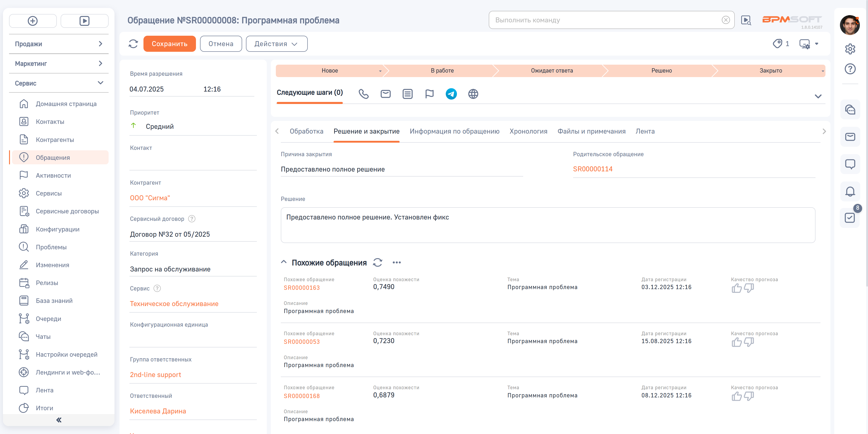
Task: Click the process log icon near BPMSoft logo
Action: tap(746, 20)
